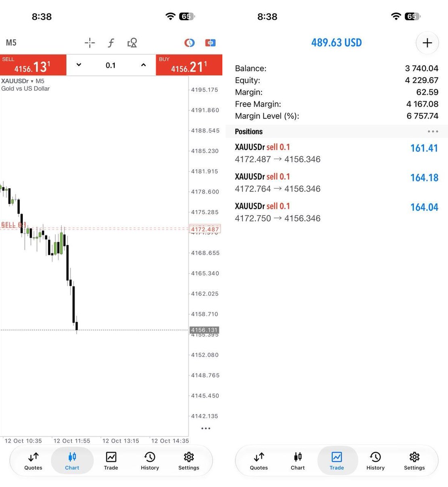Tap the Balance 3 740.04 value
This screenshot has width=448, height=487.
(422, 68)
